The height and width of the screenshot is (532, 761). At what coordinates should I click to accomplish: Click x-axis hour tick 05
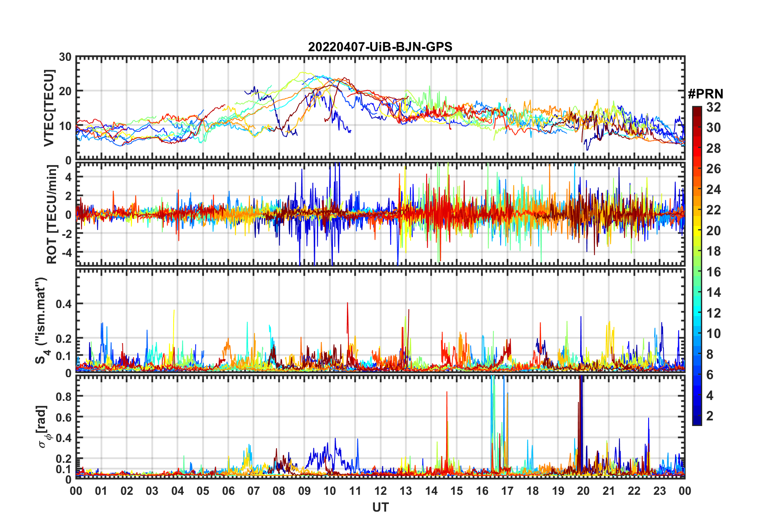(x=203, y=491)
